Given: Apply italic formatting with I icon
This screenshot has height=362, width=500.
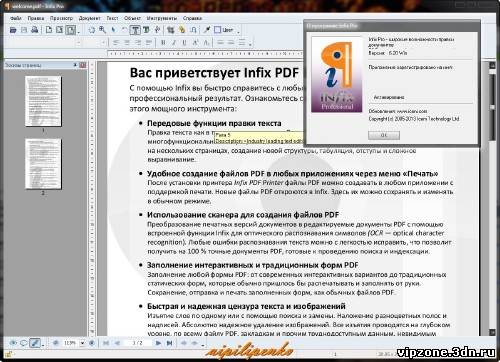Looking at the screenshot, I should pyautogui.click(x=174, y=43).
